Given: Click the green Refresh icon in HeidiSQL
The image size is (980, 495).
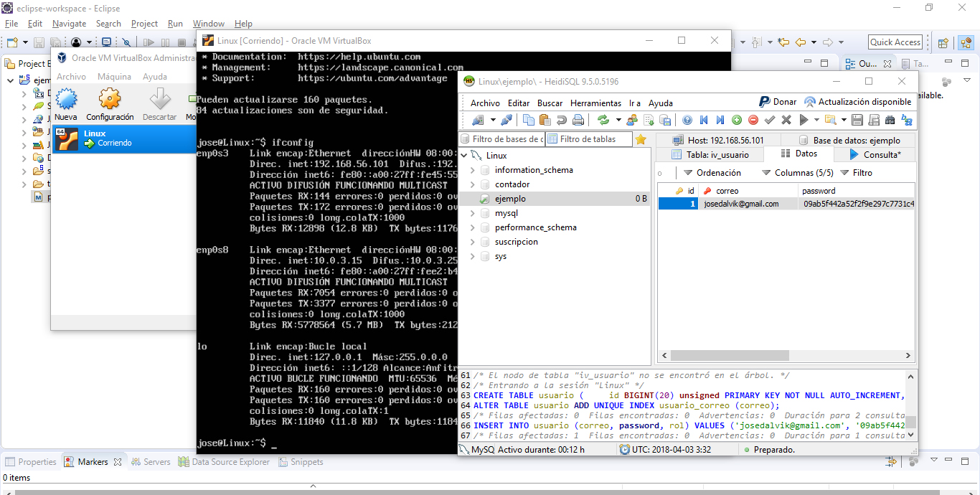Looking at the screenshot, I should point(603,120).
